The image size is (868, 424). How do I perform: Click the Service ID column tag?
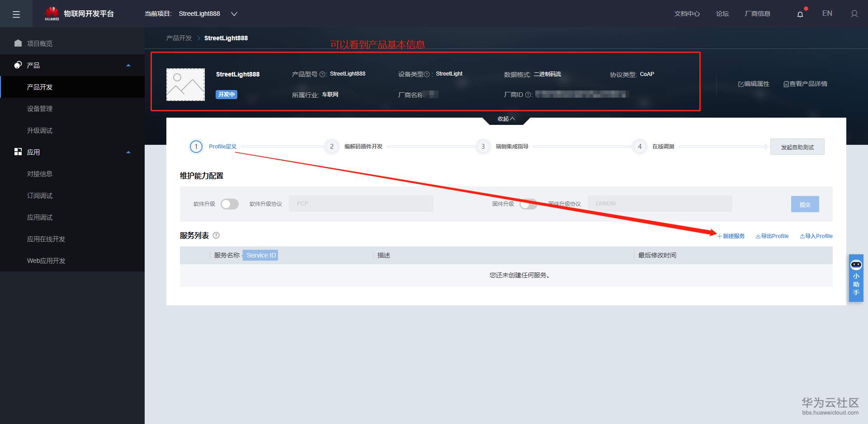tap(261, 255)
